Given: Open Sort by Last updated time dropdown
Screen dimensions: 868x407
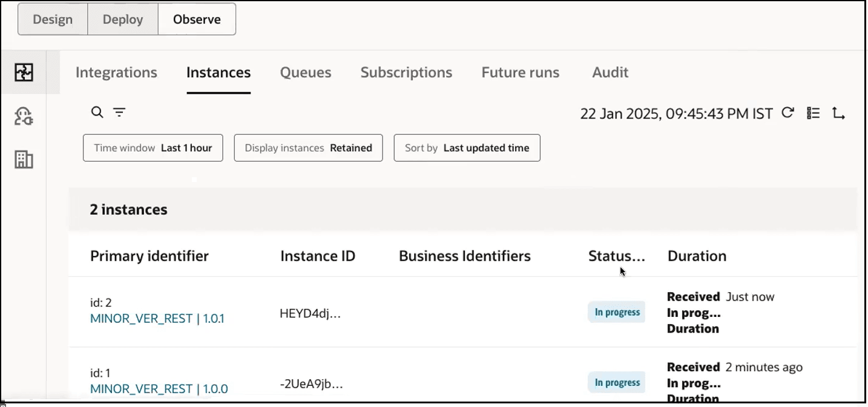Looking at the screenshot, I should [466, 148].
